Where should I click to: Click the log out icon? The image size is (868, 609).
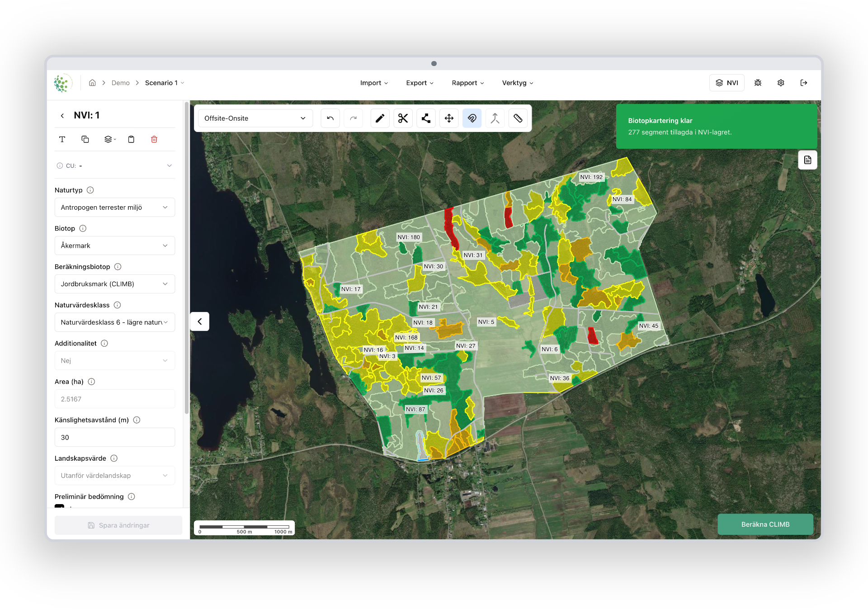coord(804,83)
